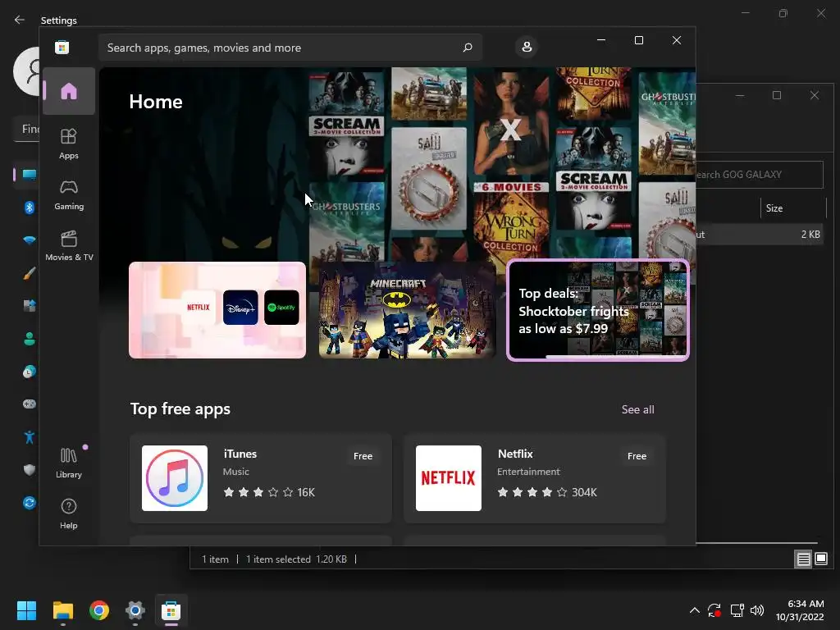Open the volume speaker tray icon
Image resolution: width=840 pixels, height=630 pixels.
coord(757,610)
